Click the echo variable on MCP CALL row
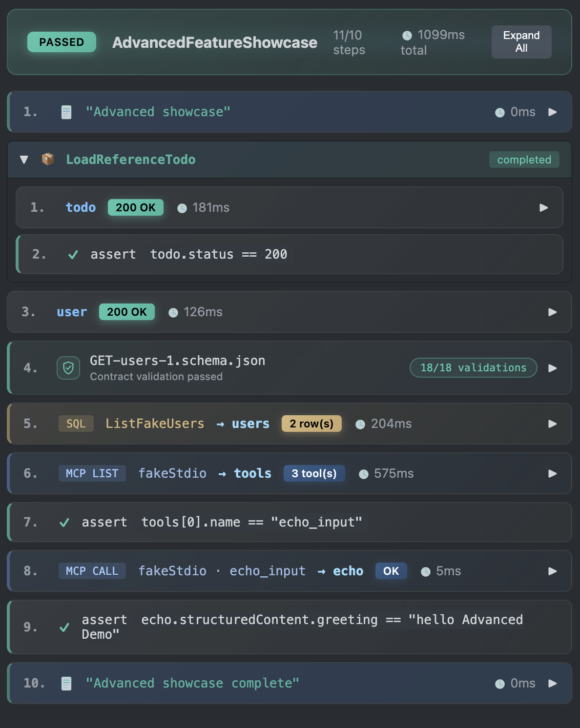Image resolution: width=580 pixels, height=728 pixels. click(348, 571)
